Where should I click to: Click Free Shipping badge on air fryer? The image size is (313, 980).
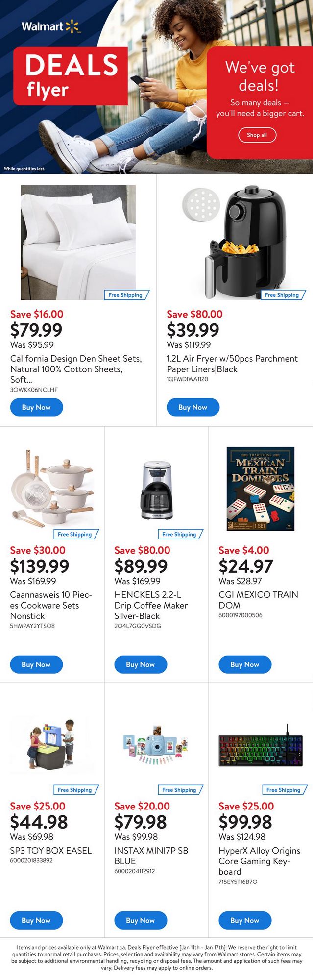pyautogui.click(x=282, y=295)
